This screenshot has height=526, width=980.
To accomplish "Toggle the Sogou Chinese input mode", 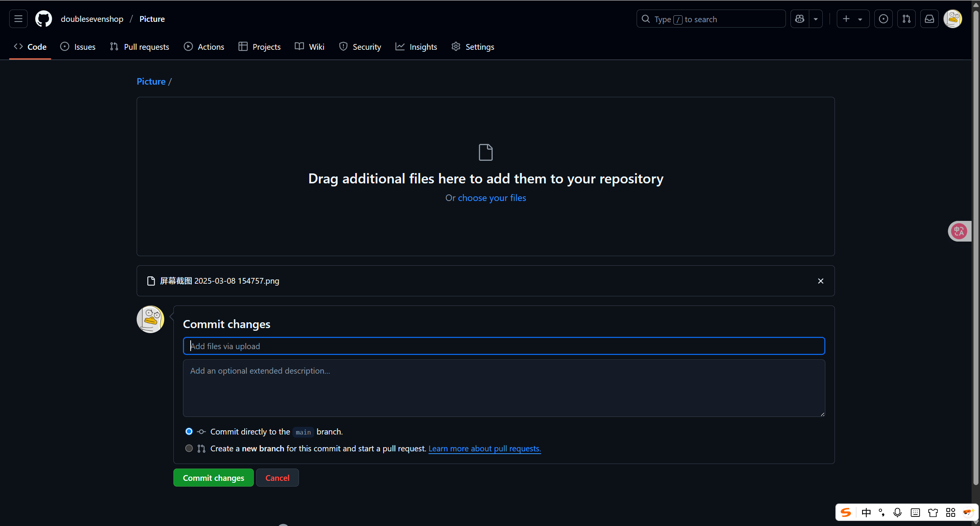I will click(866, 513).
